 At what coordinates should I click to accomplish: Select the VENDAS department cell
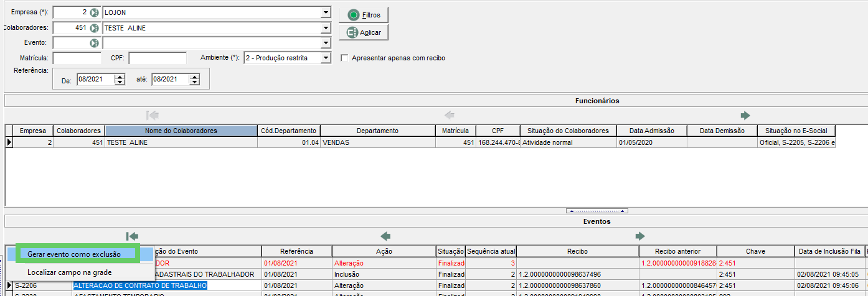pyautogui.click(x=378, y=142)
